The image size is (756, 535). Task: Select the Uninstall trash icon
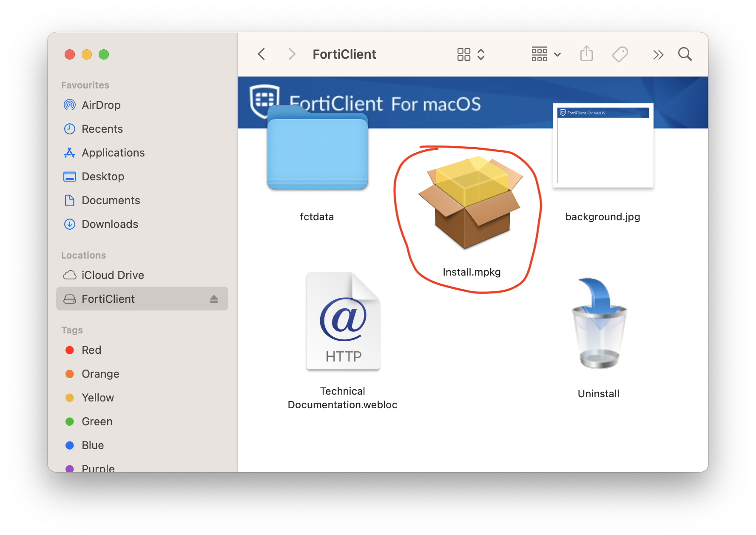tap(599, 323)
